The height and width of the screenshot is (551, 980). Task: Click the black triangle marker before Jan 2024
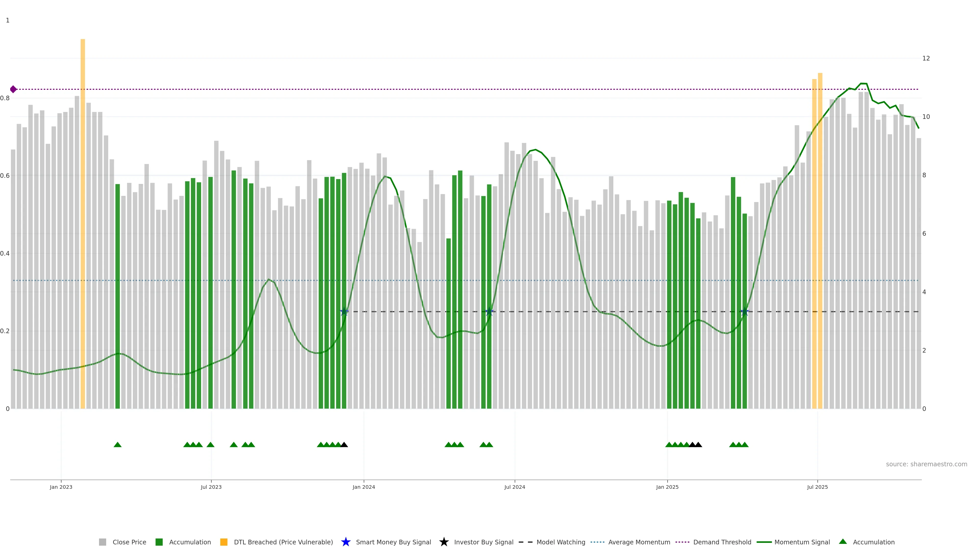pyautogui.click(x=344, y=445)
